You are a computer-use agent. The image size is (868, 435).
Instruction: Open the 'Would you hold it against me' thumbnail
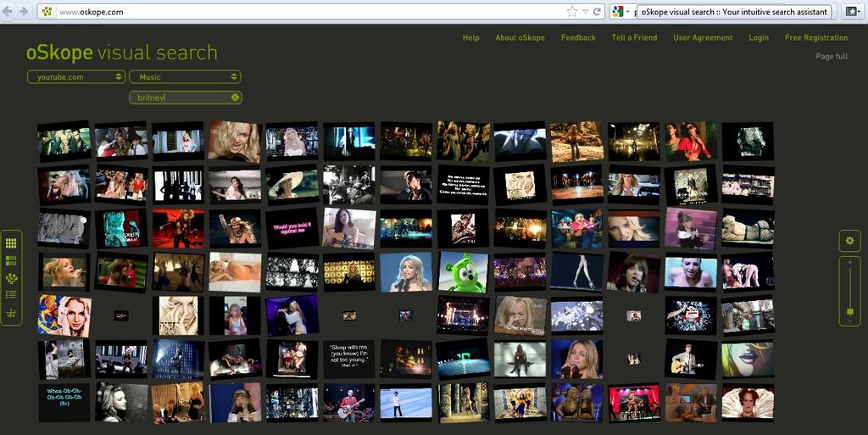(x=292, y=228)
